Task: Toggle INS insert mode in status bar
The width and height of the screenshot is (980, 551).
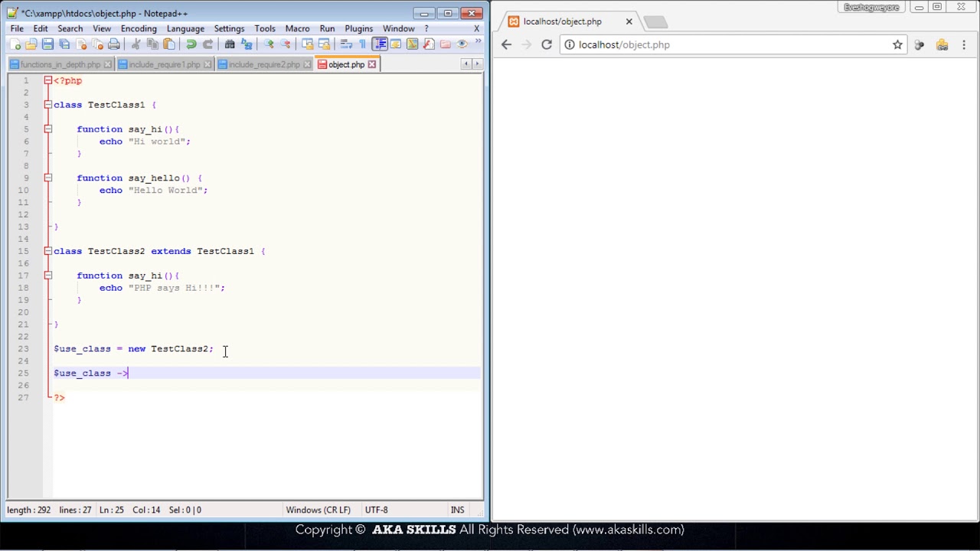Action: click(x=457, y=510)
